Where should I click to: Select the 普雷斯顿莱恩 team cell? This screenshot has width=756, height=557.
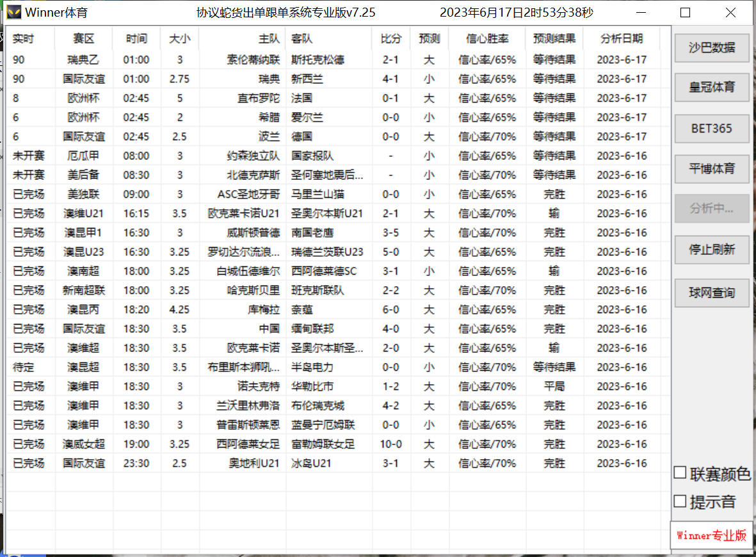point(248,425)
